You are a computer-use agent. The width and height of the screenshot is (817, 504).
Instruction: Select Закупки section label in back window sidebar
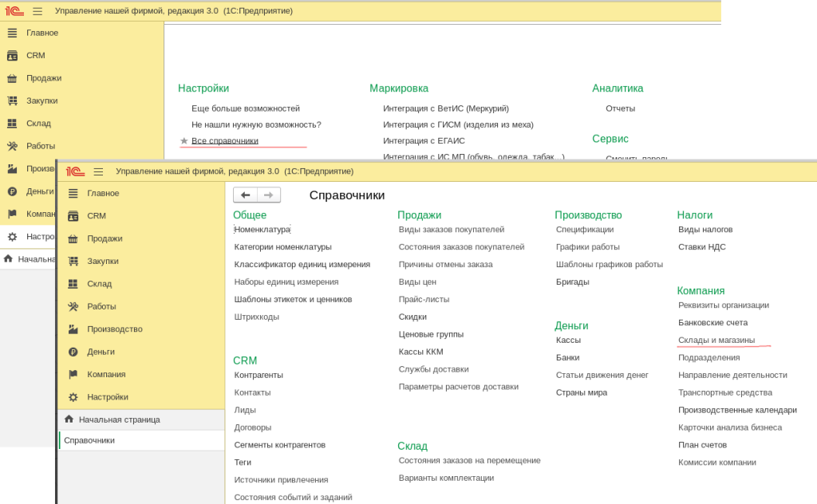(42, 100)
